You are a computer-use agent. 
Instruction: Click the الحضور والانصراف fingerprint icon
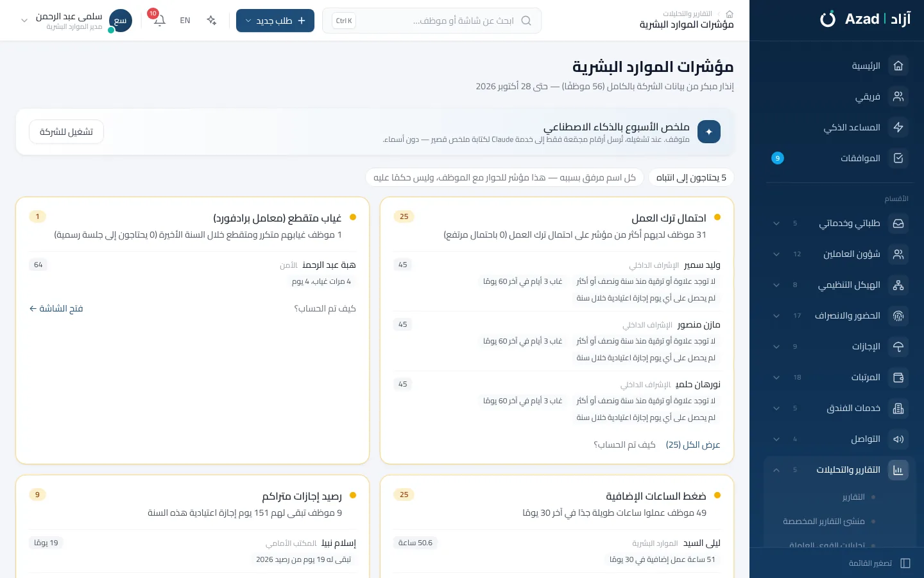(898, 316)
